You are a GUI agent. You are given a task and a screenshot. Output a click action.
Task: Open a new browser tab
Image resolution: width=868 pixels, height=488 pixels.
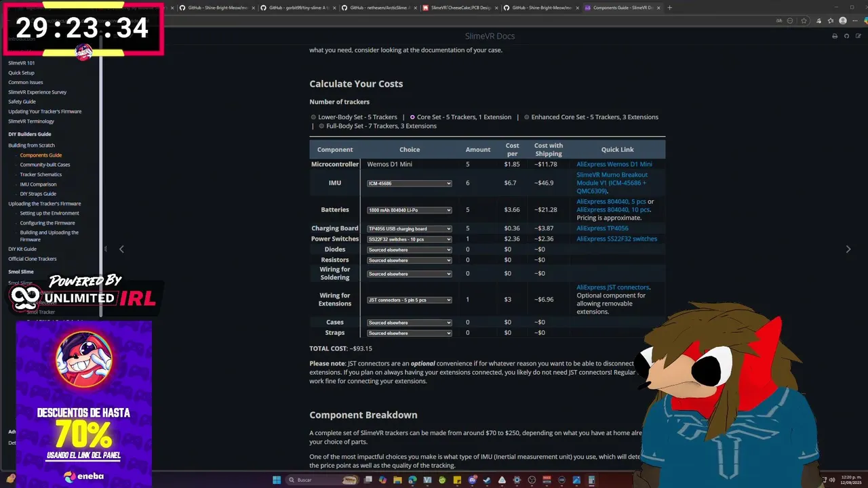670,7
